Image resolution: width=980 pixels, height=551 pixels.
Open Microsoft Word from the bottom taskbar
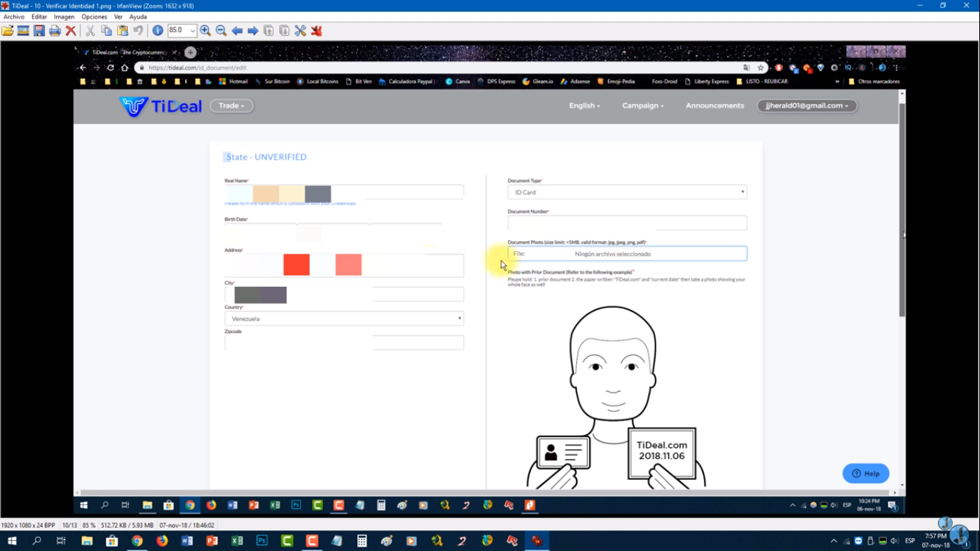pyautogui.click(x=187, y=541)
